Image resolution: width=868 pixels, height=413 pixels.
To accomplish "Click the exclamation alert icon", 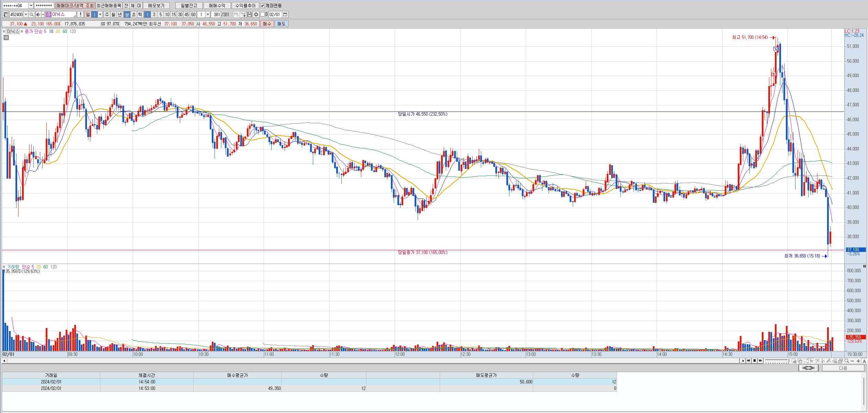I will (80, 14).
